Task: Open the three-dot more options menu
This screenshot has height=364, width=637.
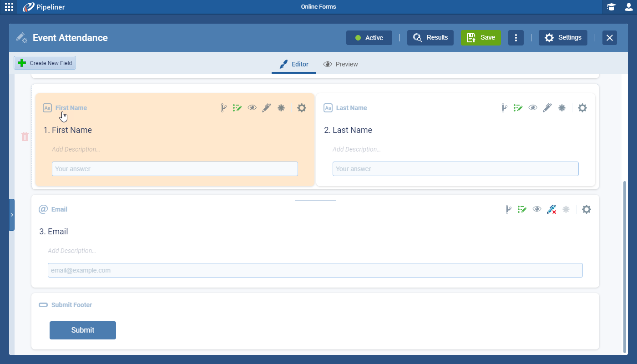Action: pyautogui.click(x=516, y=38)
